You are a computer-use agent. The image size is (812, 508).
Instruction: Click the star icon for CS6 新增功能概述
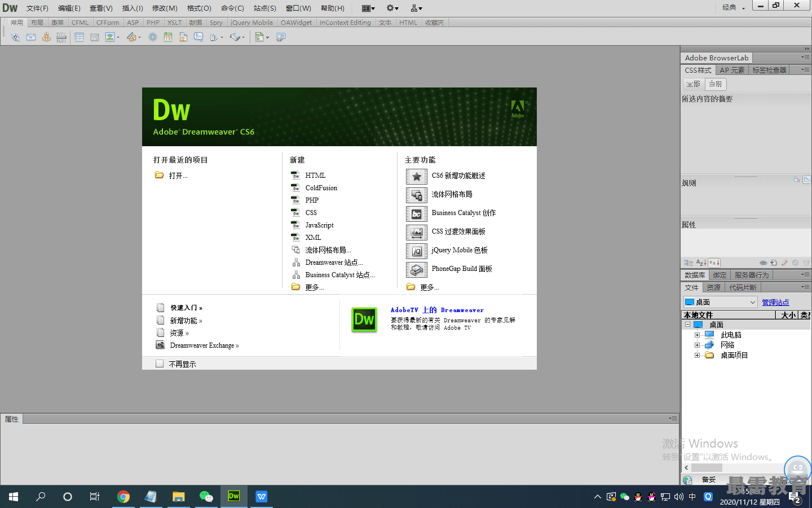416,177
